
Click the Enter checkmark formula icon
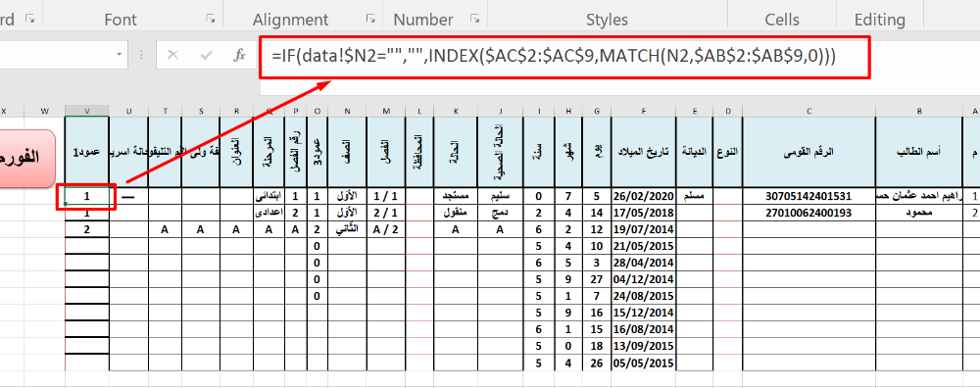click(x=206, y=55)
